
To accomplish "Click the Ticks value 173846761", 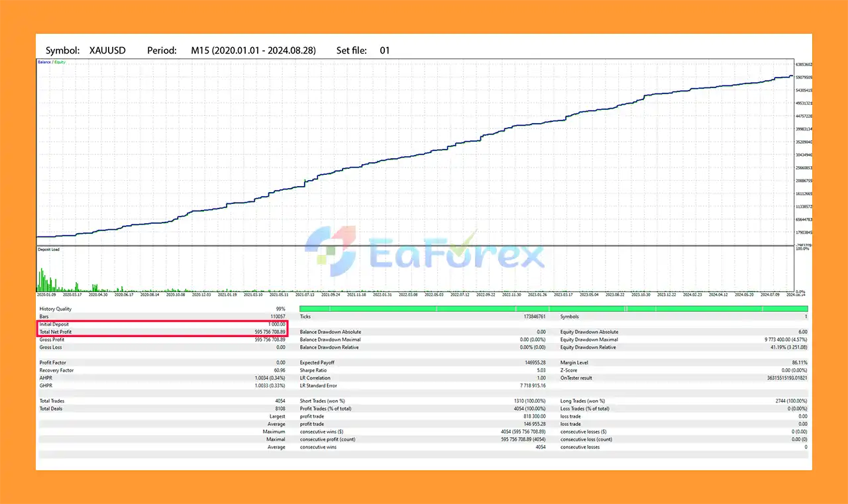I will click(x=534, y=317).
